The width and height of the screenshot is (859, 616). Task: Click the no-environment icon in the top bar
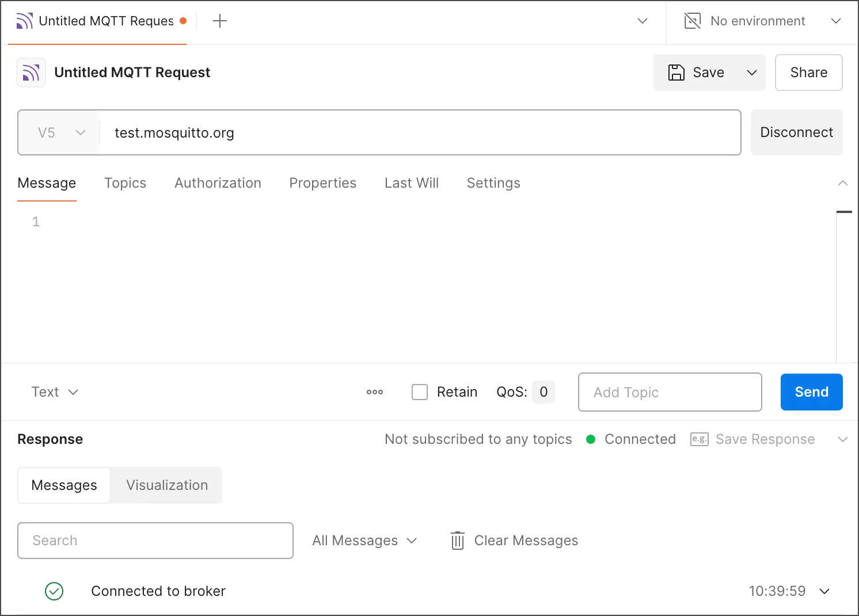point(693,21)
